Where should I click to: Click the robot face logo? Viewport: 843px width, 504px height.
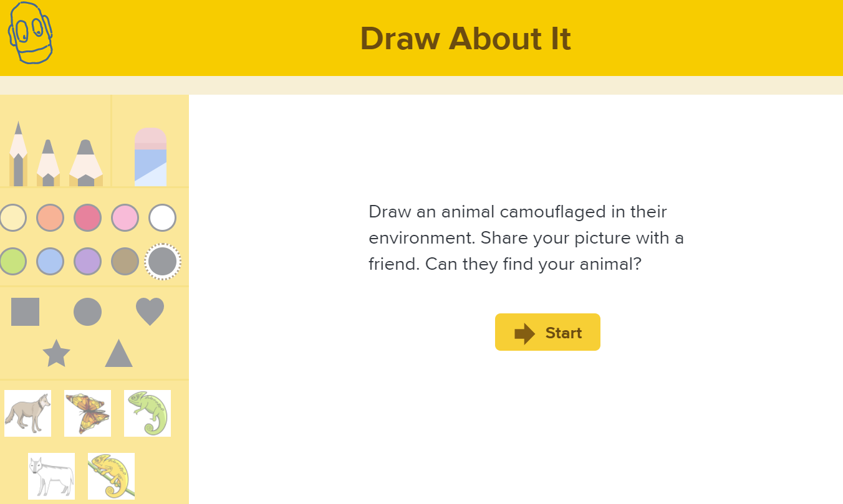[30, 33]
